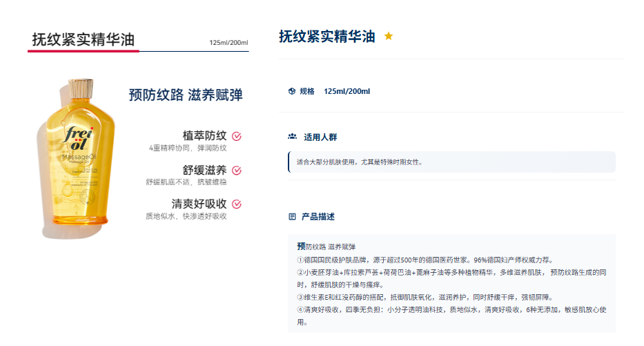Click the slogan 预防纹路 滋养赋弹 beside bottle
The image size is (644, 346).
(x=186, y=95)
